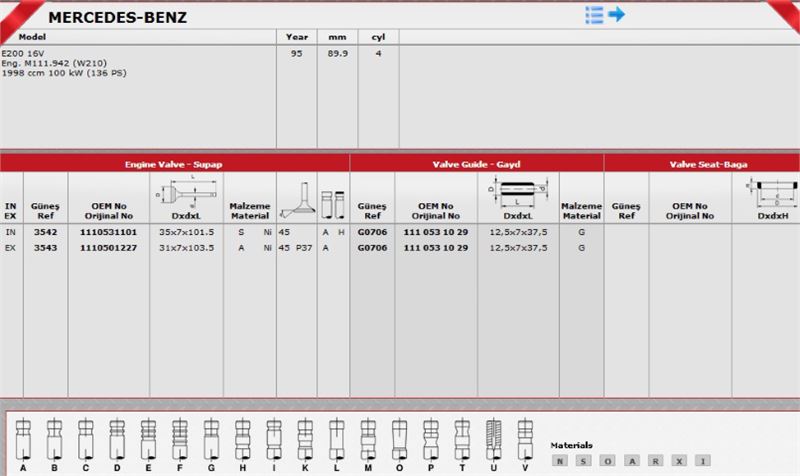Click G0706 guide ref in EX row
800x476 pixels.
coord(372,248)
